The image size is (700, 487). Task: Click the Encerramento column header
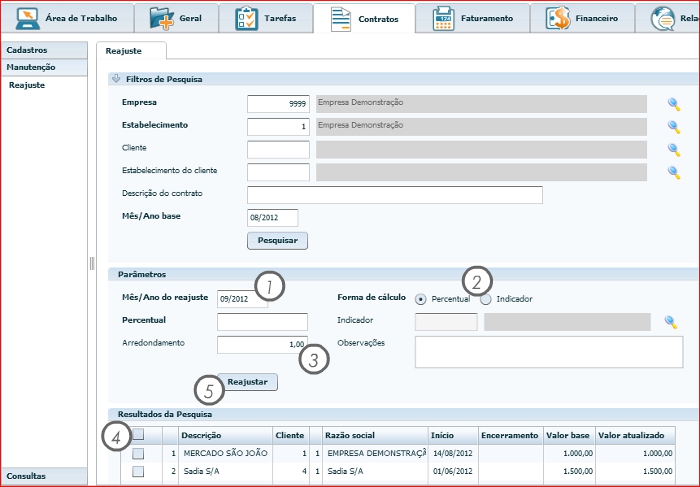(510, 435)
